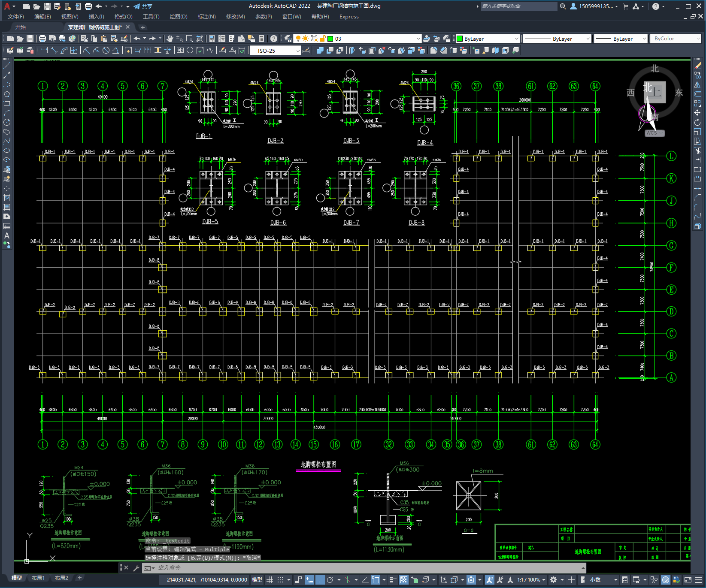The image size is (706, 588).
Task: Open the Express menu
Action: tap(349, 17)
